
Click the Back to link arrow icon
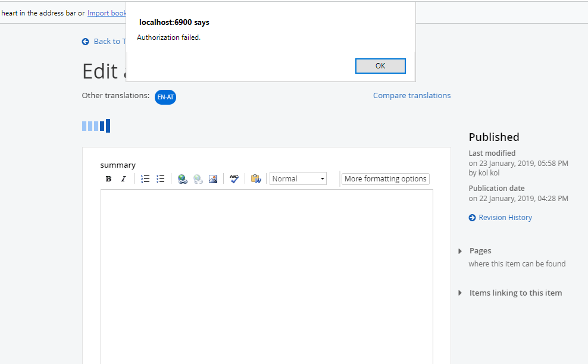coord(86,42)
